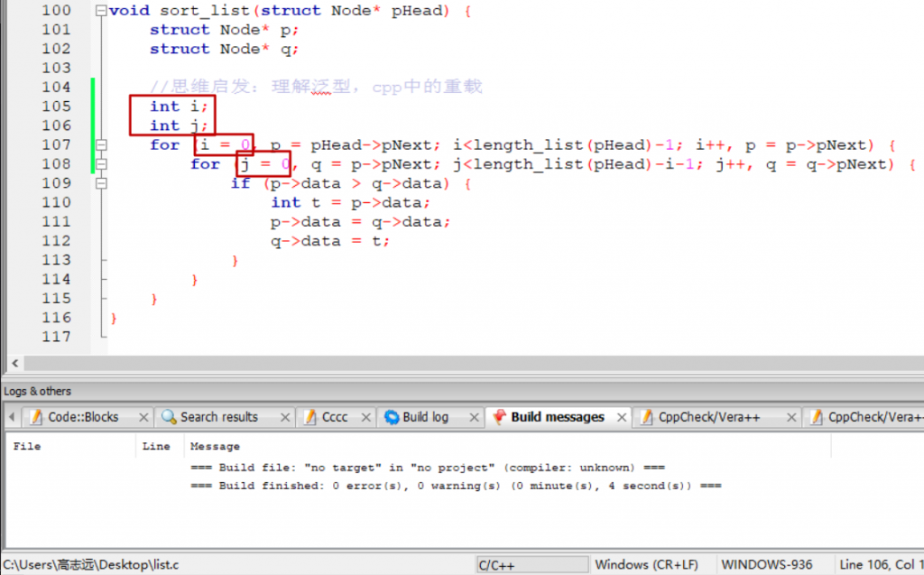This screenshot has width=924, height=575.
Task: Click the C/C++ language indicator in status bar
Action: point(495,565)
